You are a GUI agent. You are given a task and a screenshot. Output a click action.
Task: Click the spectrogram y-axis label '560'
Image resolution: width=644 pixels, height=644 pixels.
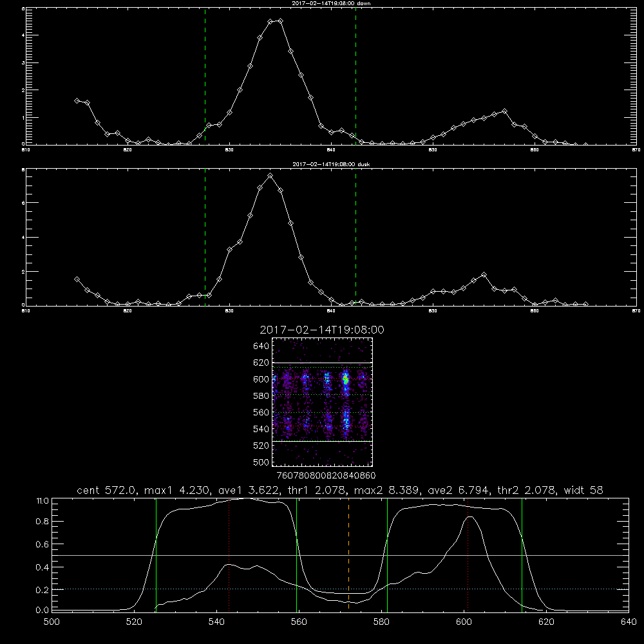point(261,412)
